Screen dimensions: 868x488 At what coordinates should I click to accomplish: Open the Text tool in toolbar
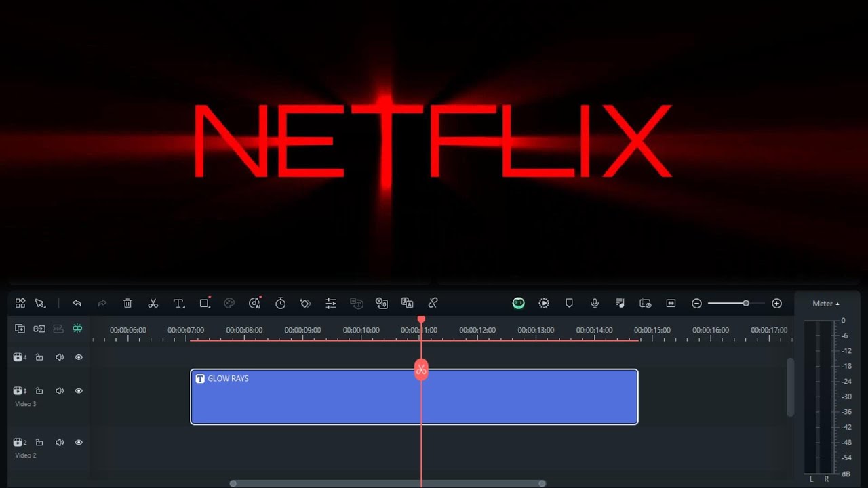[x=179, y=303]
